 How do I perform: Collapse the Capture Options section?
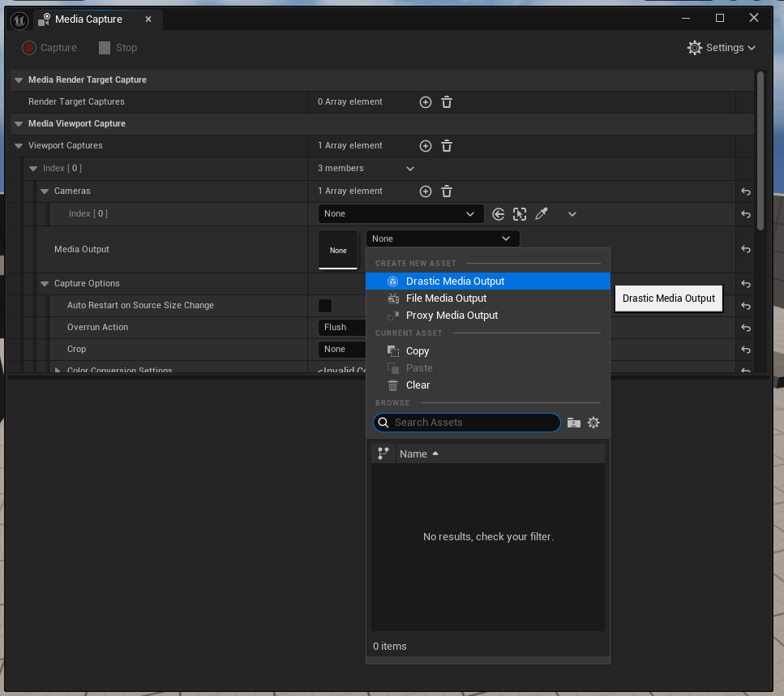click(x=45, y=284)
